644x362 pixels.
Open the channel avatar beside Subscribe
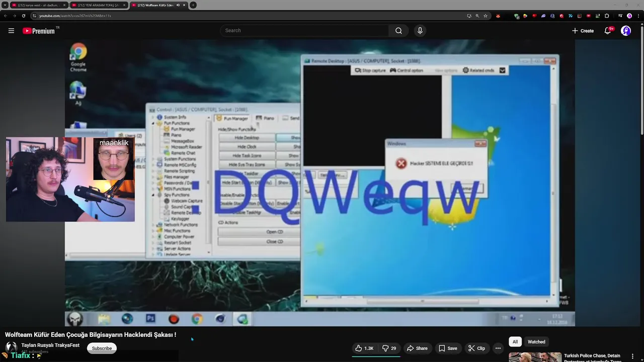(11, 347)
